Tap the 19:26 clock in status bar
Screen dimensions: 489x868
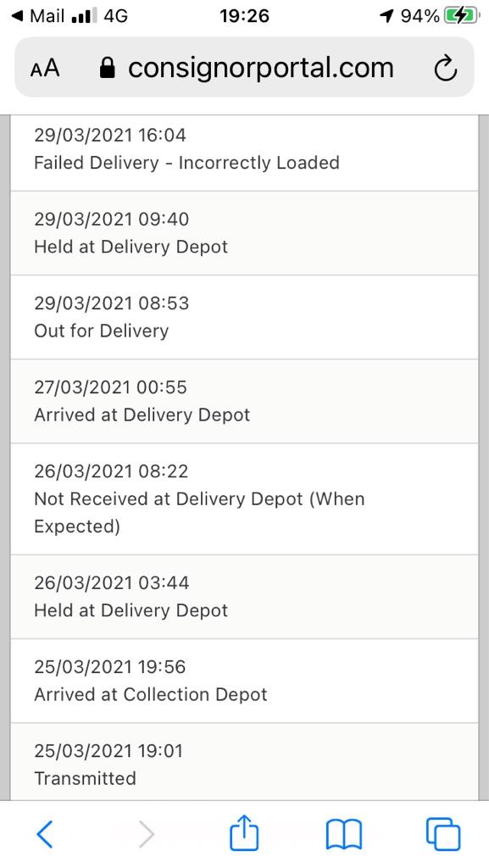click(x=244, y=16)
